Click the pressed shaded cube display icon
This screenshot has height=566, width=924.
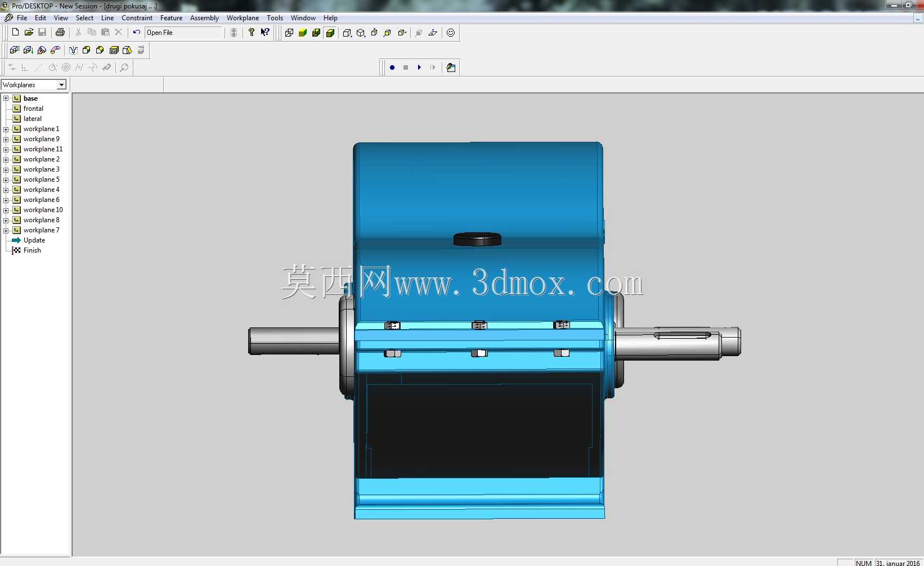330,33
